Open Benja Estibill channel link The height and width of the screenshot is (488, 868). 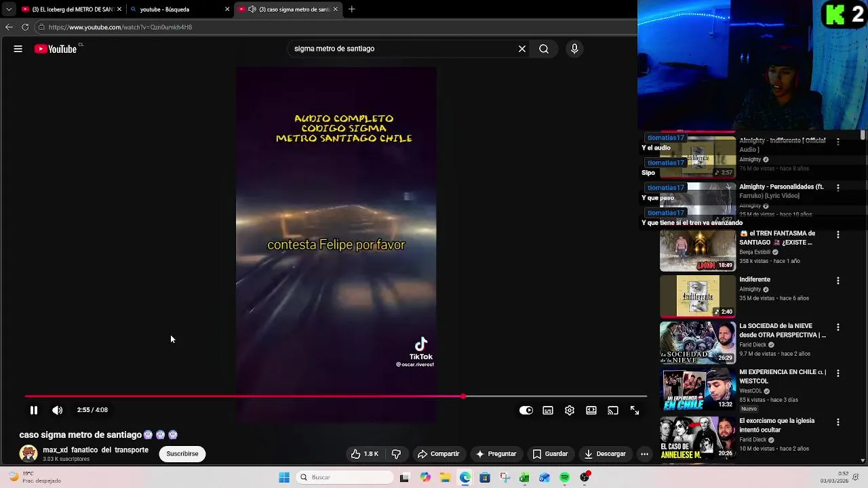[x=755, y=252]
